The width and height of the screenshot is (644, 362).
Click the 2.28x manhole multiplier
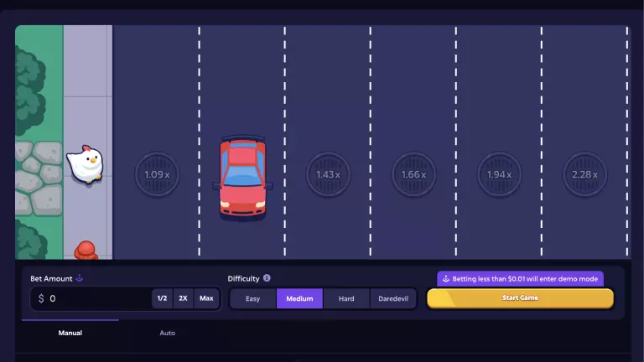pos(584,174)
